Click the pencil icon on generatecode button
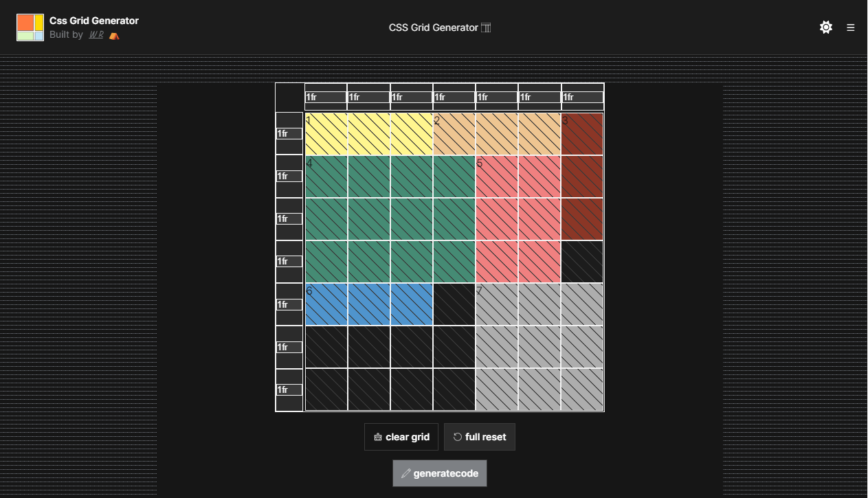The width and height of the screenshot is (868, 498). pos(406,473)
